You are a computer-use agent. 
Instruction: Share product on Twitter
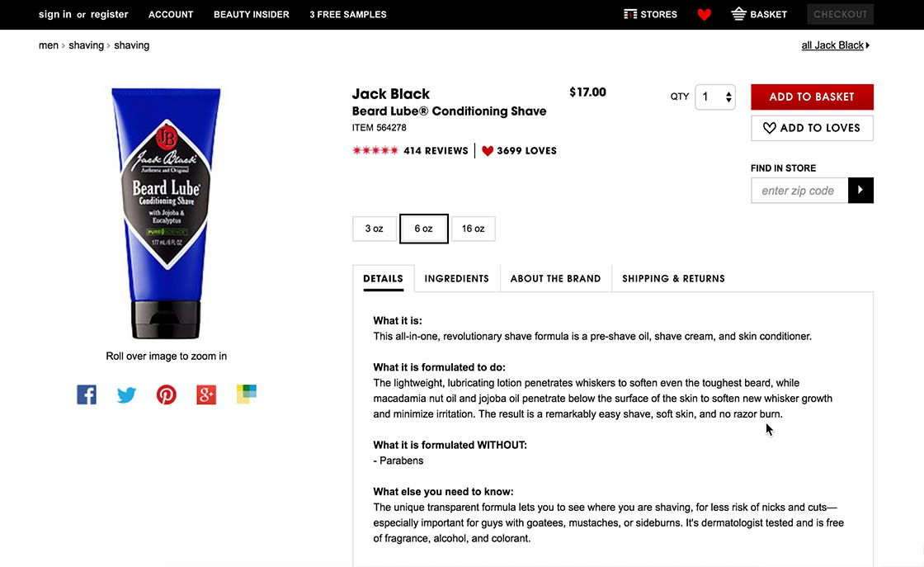[x=126, y=395]
